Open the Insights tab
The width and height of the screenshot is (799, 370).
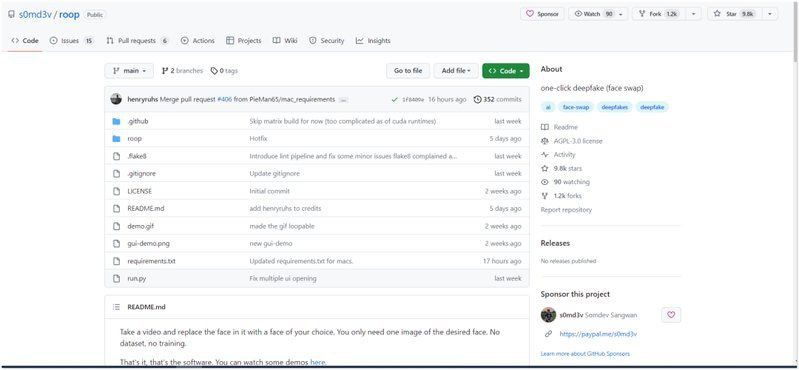(373, 41)
